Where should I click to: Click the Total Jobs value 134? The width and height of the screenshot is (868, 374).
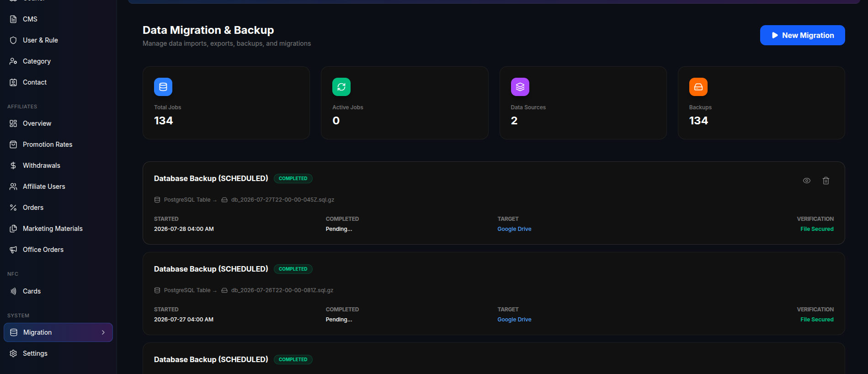pos(164,121)
